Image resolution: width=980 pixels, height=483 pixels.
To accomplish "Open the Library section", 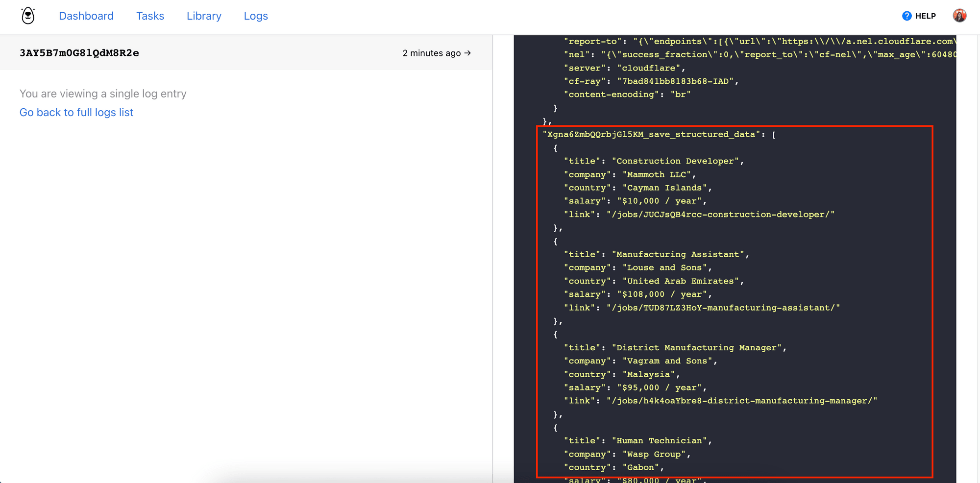I will click(204, 16).
